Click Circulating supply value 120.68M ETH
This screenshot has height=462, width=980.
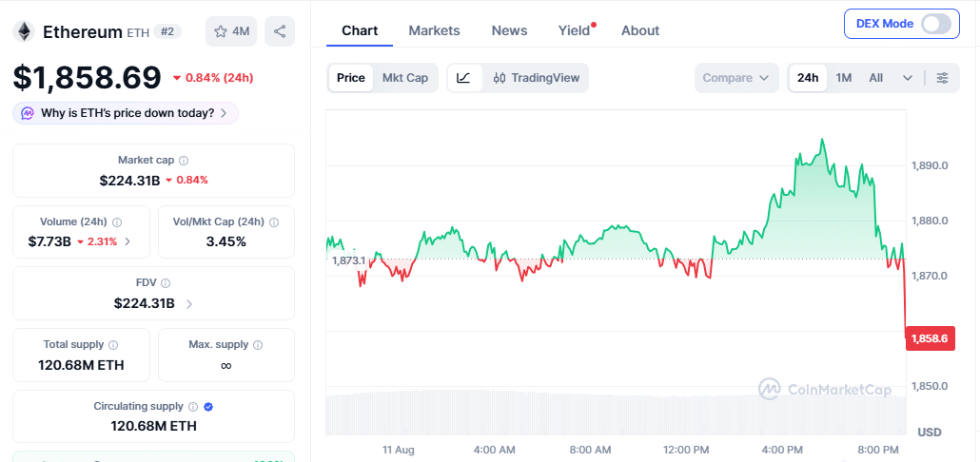(x=154, y=427)
